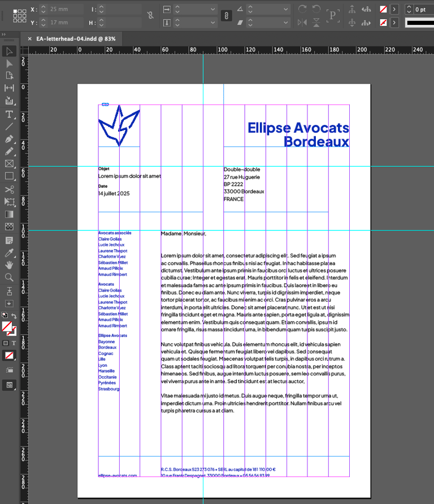434x504 pixels.
Task: Open the Apply None color flyout
Action: (9, 355)
